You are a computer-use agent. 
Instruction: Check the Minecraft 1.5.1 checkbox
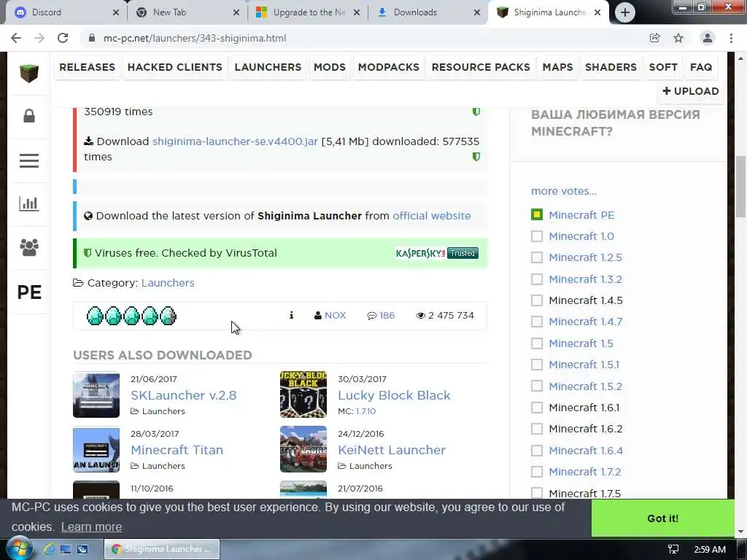[536, 365]
